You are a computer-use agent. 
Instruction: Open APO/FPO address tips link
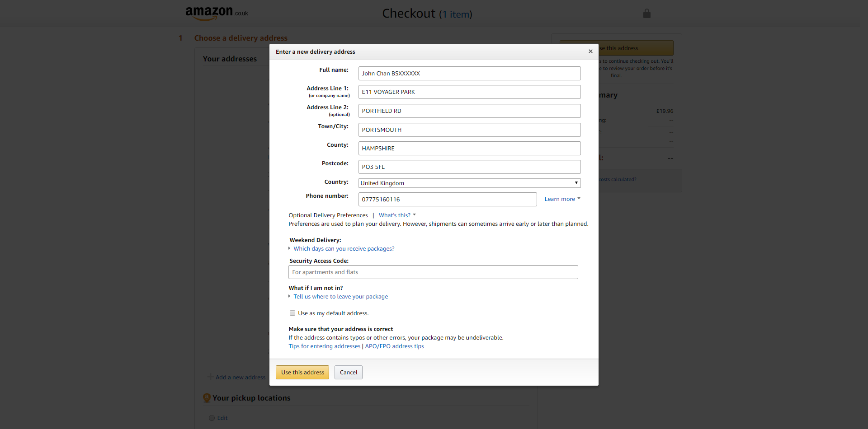[394, 346]
